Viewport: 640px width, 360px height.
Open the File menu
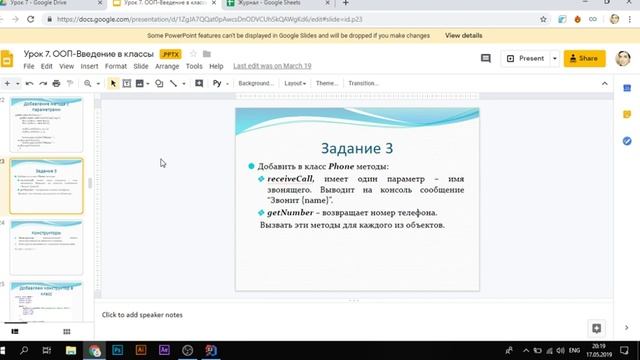point(29,66)
